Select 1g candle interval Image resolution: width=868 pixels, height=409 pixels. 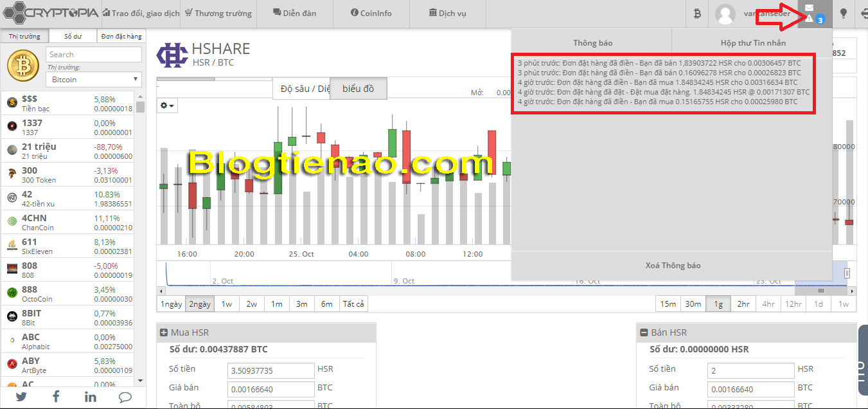[x=718, y=304]
